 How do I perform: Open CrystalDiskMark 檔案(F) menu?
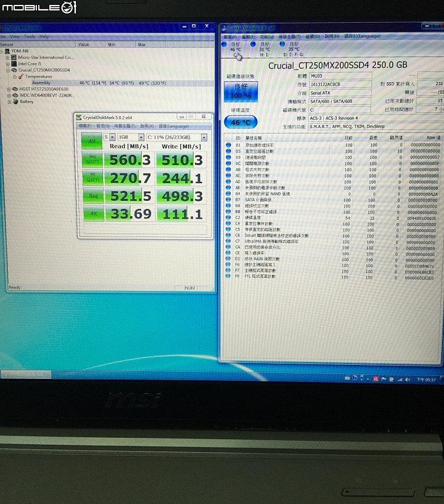pyautogui.click(x=85, y=126)
